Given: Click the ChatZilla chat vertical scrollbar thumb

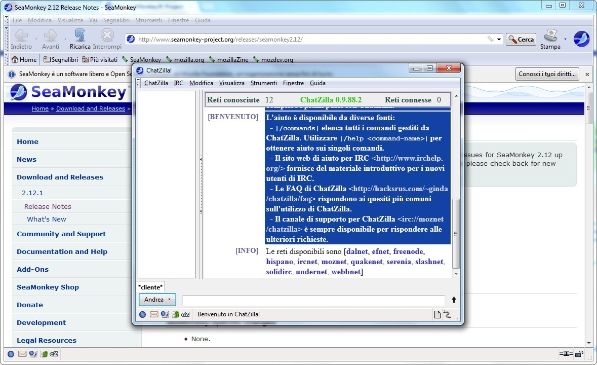Looking at the screenshot, I should point(456,233).
